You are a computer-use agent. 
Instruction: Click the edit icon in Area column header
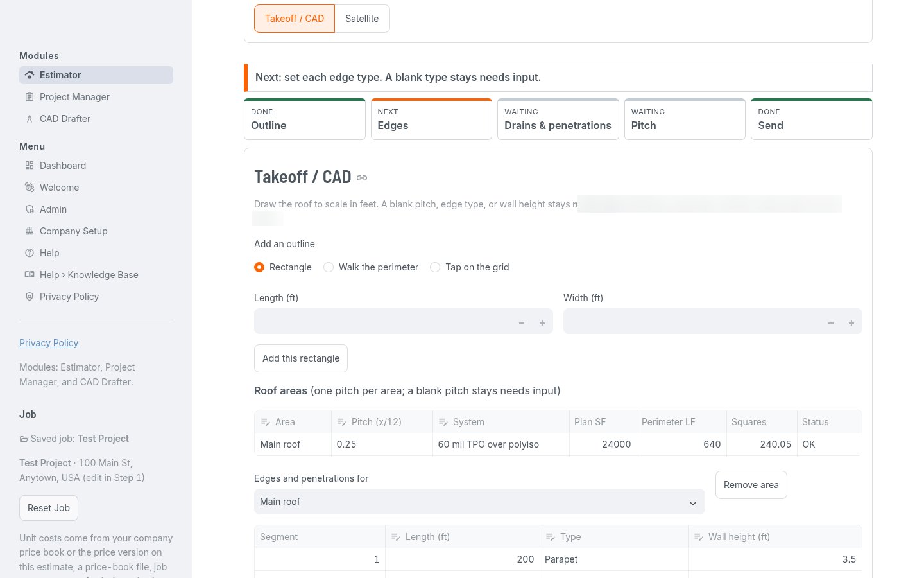(266, 422)
